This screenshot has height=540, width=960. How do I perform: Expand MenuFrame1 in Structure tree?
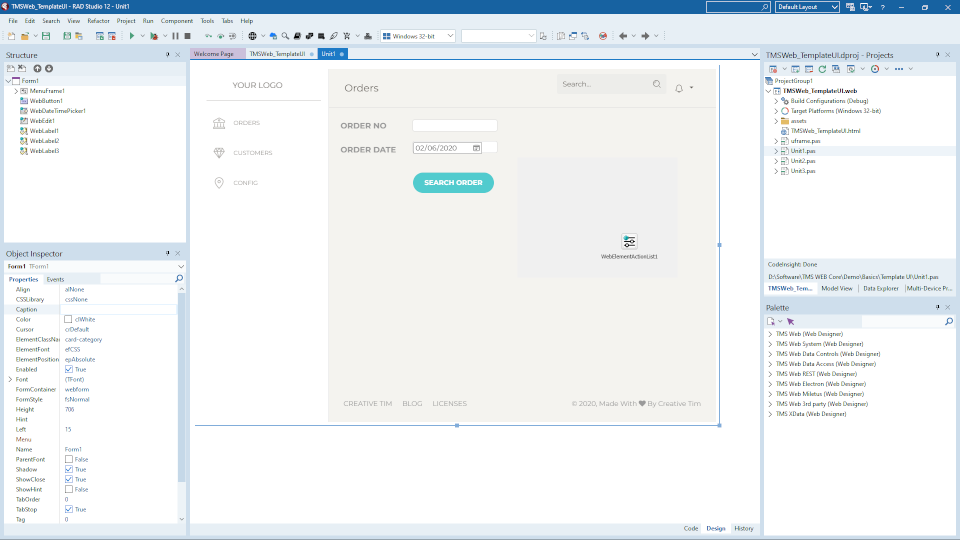point(17,91)
